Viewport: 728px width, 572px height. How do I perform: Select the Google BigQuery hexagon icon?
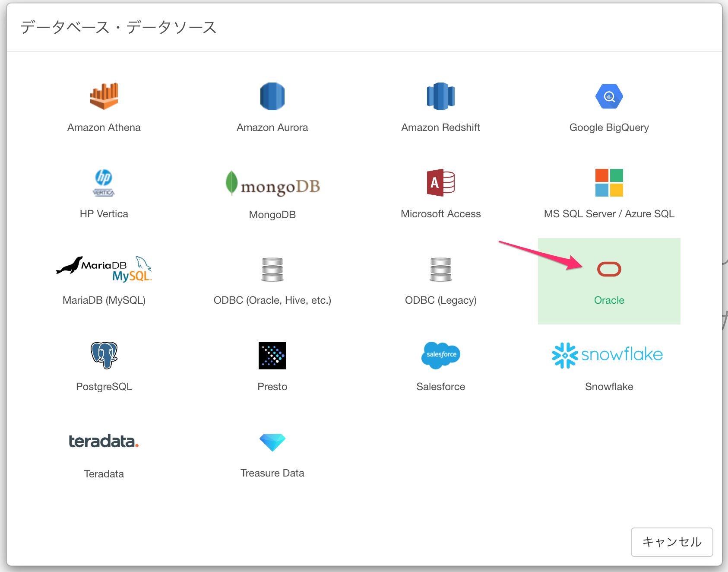coord(609,96)
